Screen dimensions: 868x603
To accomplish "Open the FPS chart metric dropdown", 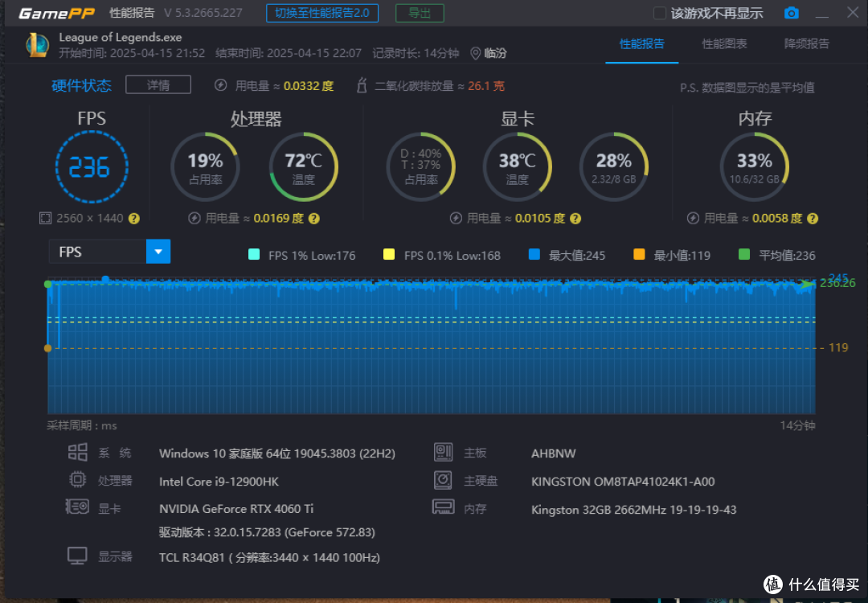I will coord(158,252).
